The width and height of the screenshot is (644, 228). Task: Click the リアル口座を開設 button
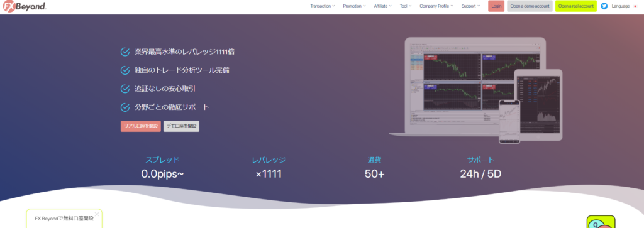pyautogui.click(x=141, y=126)
